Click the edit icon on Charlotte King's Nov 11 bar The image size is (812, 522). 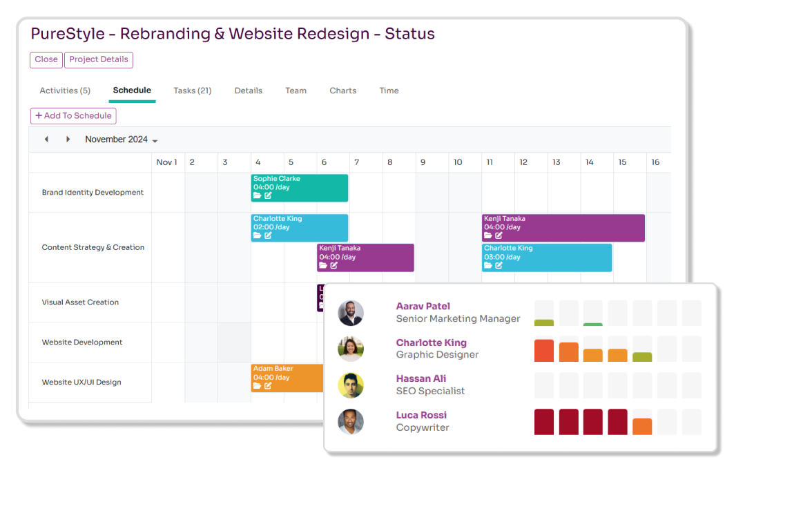click(x=499, y=265)
